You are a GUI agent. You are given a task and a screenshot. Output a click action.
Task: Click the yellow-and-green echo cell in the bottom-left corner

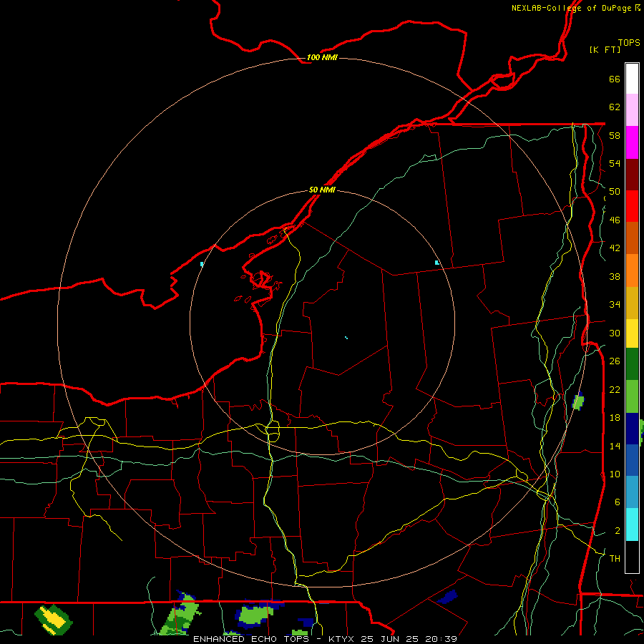(54, 620)
